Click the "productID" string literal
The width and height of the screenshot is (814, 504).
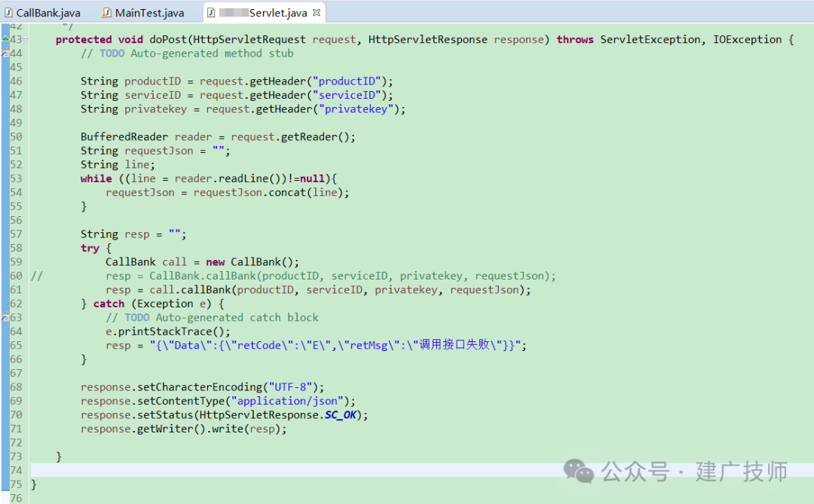347,81
